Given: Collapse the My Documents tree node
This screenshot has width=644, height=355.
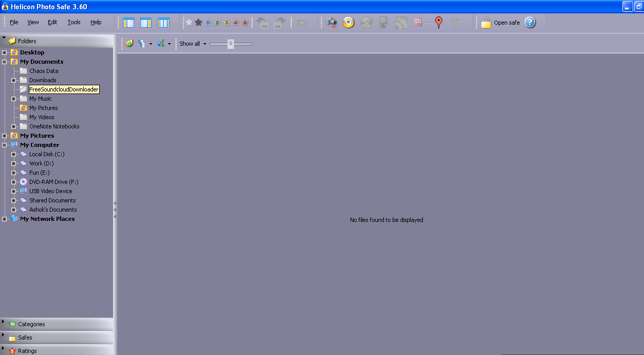Looking at the screenshot, I should tap(5, 62).
